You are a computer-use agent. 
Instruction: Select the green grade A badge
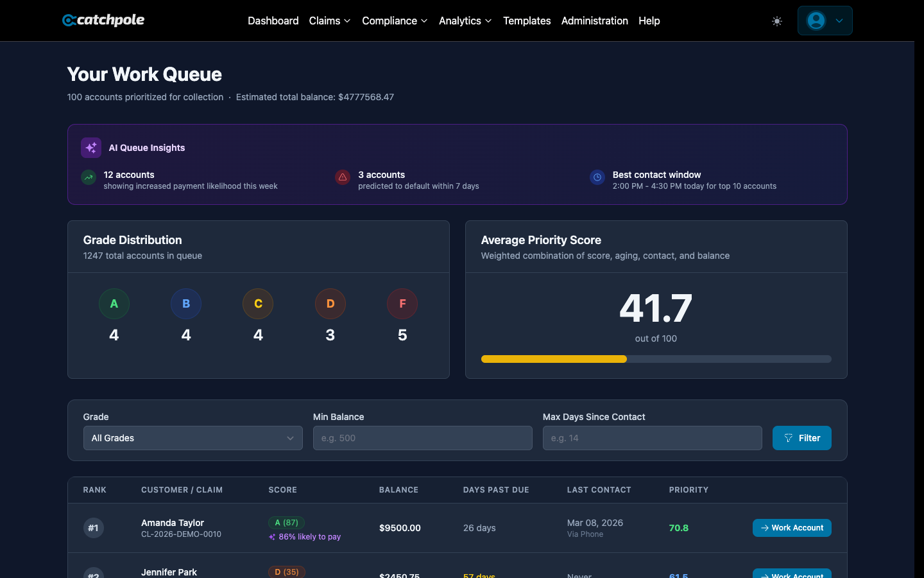(x=114, y=303)
